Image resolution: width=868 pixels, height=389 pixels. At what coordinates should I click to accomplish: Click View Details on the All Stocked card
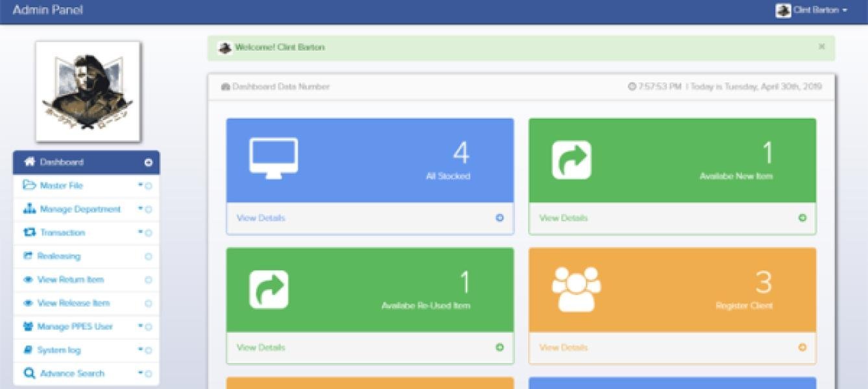(262, 218)
